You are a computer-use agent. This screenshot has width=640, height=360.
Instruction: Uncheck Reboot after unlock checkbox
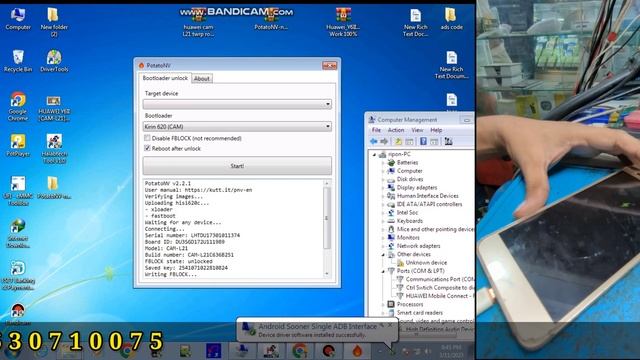pos(147,148)
